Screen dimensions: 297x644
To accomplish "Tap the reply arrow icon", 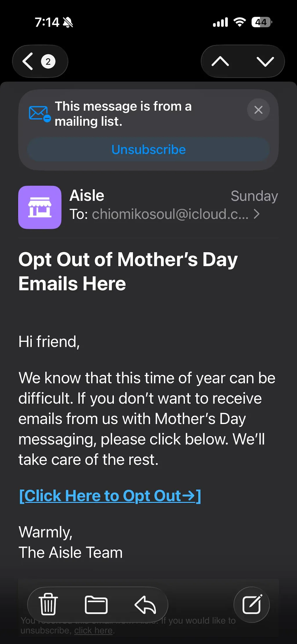I will (145, 605).
